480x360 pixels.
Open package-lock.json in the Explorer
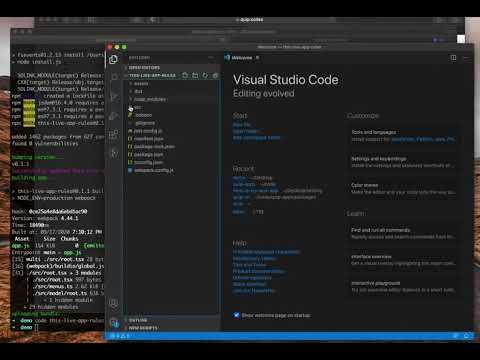tap(173, 147)
